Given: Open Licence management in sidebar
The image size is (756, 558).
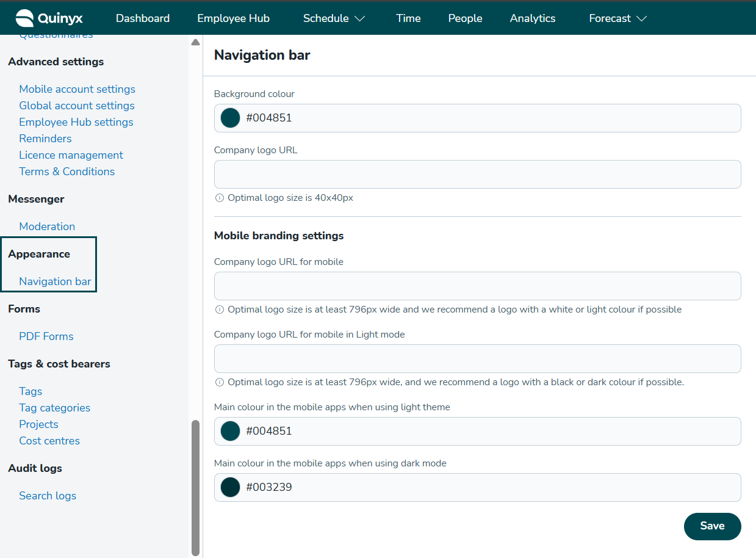Looking at the screenshot, I should [x=71, y=155].
